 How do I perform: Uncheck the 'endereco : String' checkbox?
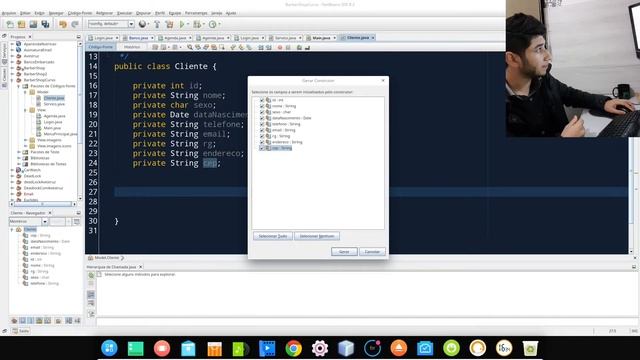coord(262,142)
